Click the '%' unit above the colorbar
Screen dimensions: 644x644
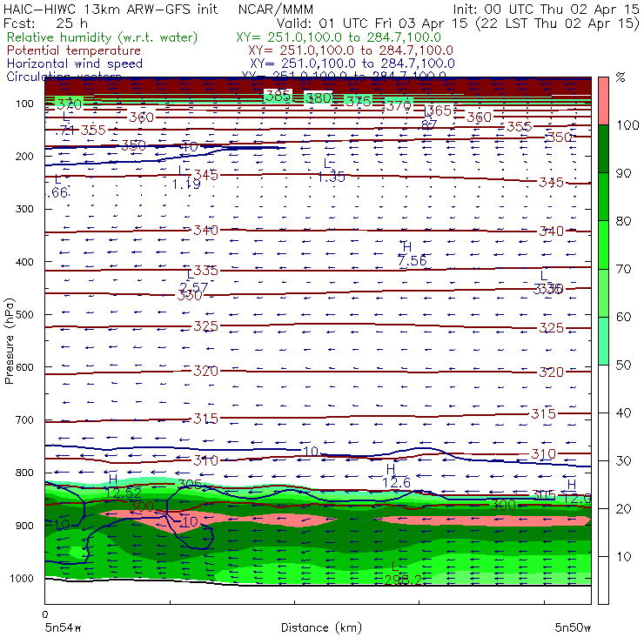pos(621,77)
